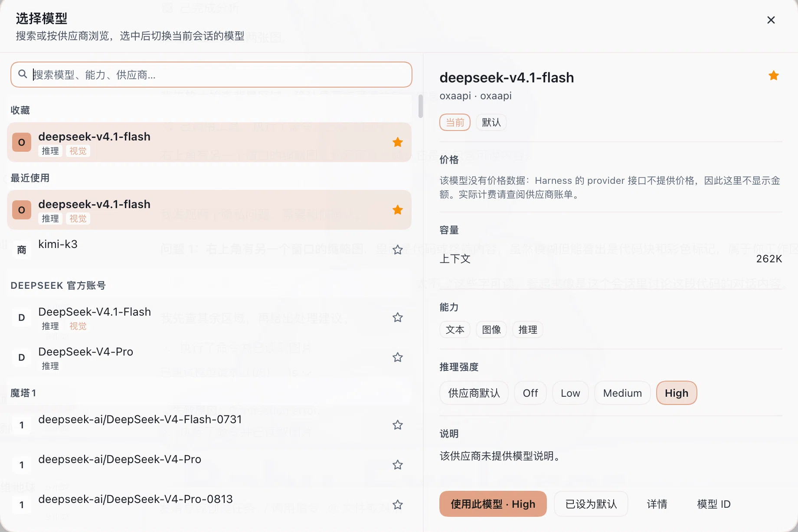Screen dimensions: 798x532
Task: Click the search magnifier icon
Action: [x=23, y=74]
